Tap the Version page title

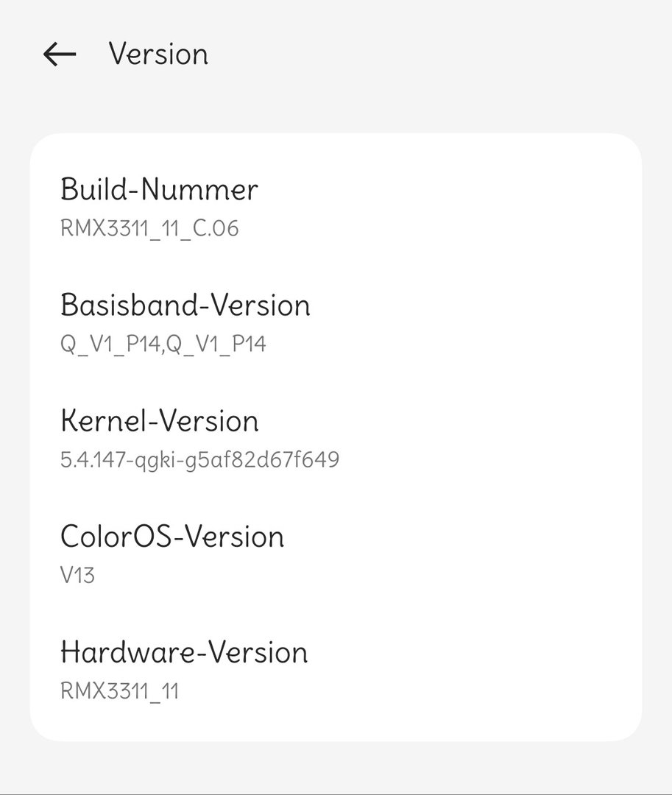point(158,54)
